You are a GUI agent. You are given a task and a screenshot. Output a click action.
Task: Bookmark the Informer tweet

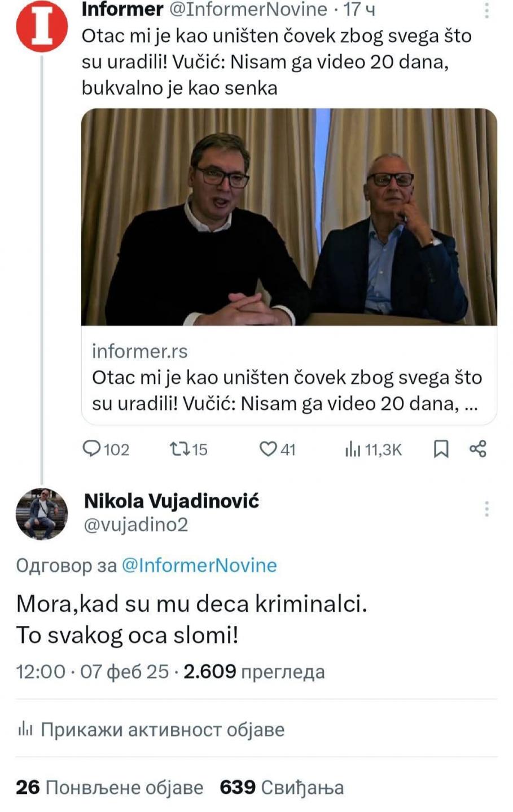[441, 449]
